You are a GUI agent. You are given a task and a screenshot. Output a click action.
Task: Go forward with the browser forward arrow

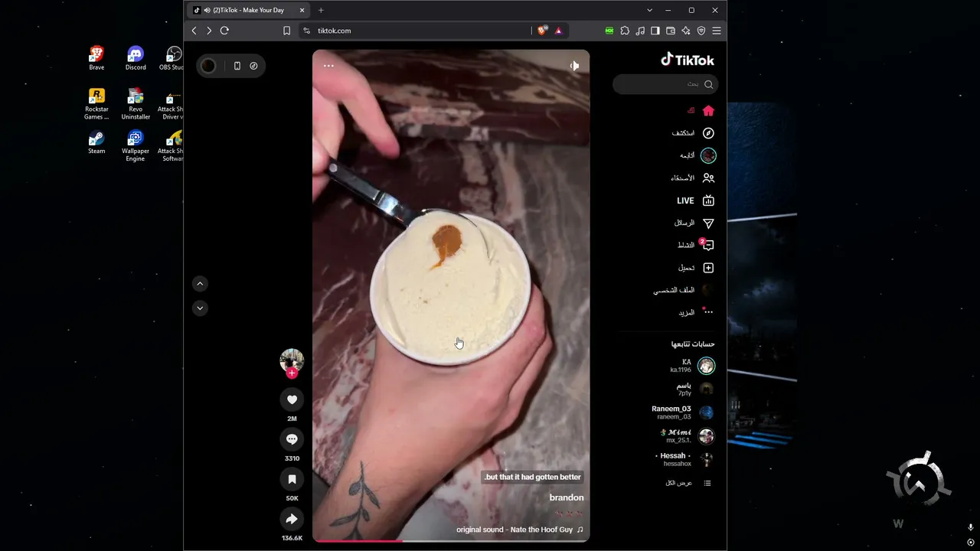(x=209, y=31)
